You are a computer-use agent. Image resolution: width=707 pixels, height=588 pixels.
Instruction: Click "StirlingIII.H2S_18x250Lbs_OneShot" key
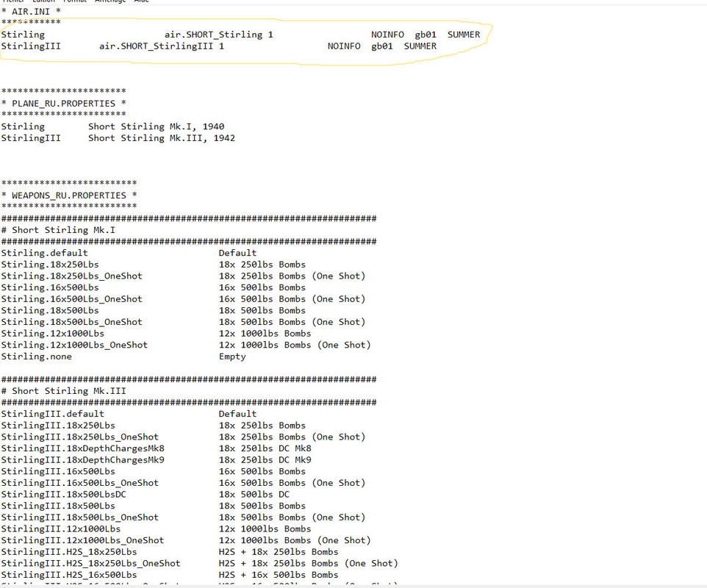(90, 564)
